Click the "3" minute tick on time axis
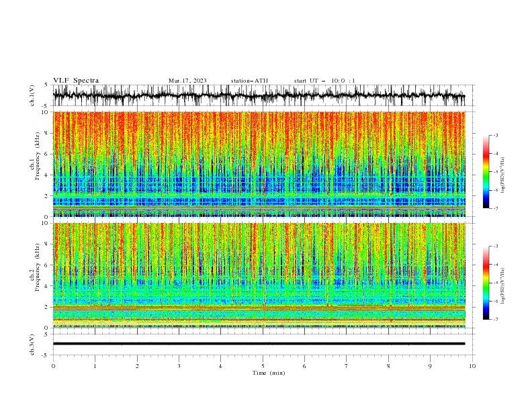The width and height of the screenshot is (532, 411). click(179, 366)
